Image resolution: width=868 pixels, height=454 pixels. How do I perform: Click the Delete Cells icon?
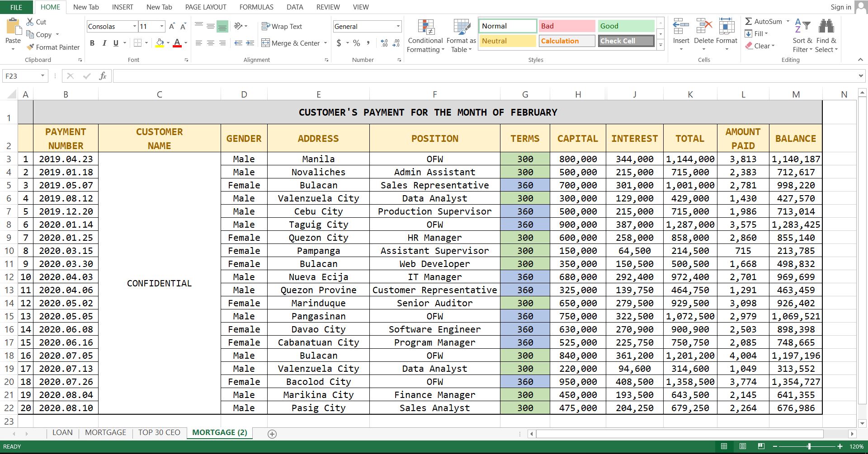[x=704, y=26]
